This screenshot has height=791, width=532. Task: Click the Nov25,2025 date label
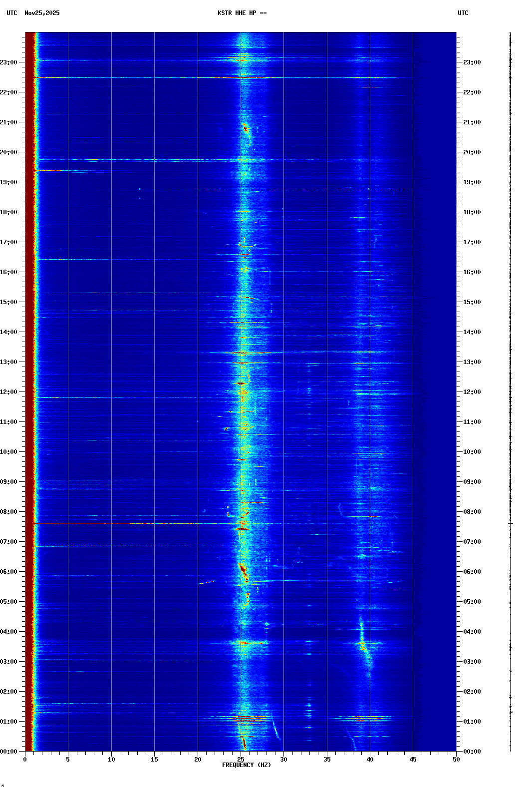42,13
